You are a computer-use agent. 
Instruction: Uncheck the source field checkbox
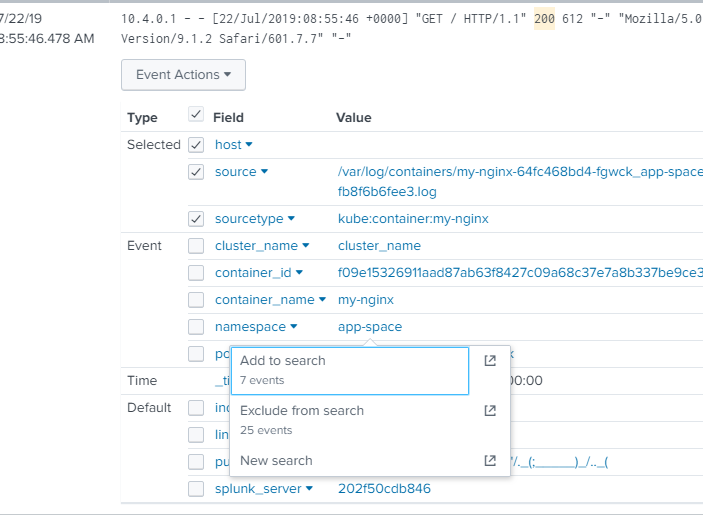(x=196, y=172)
